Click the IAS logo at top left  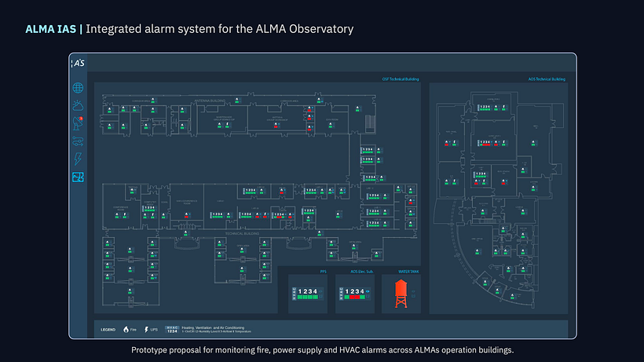(x=77, y=63)
